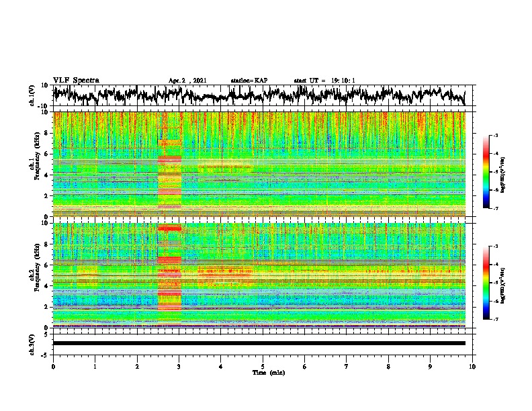Image resolution: width=532 pixels, height=411 pixels.
Task: Click the "1" tick on the time axis
Action: coord(95,367)
